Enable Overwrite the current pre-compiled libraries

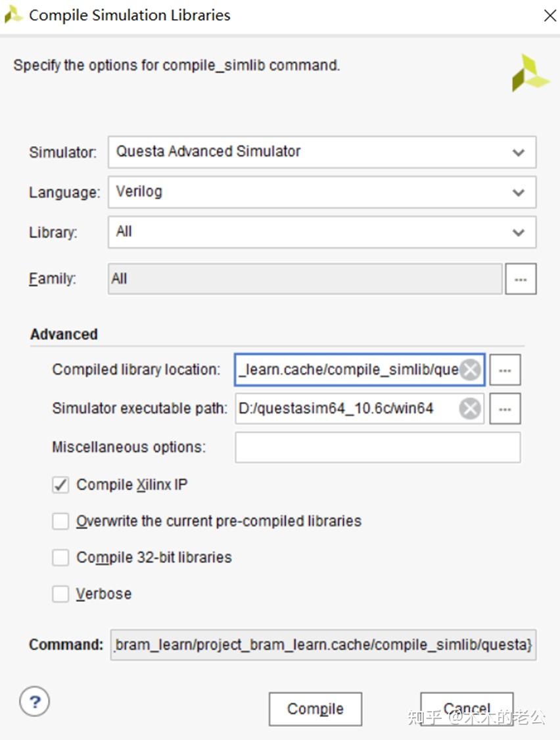tap(60, 522)
